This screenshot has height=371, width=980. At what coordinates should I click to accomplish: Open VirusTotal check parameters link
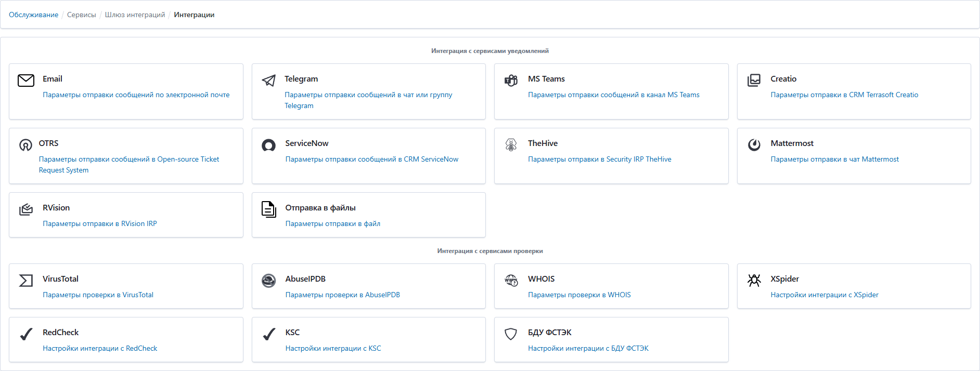click(x=98, y=295)
